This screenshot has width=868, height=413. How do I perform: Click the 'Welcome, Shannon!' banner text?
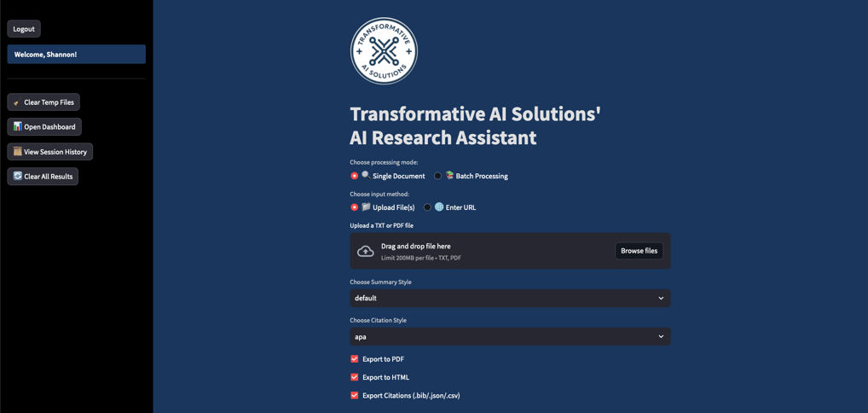[45, 55]
